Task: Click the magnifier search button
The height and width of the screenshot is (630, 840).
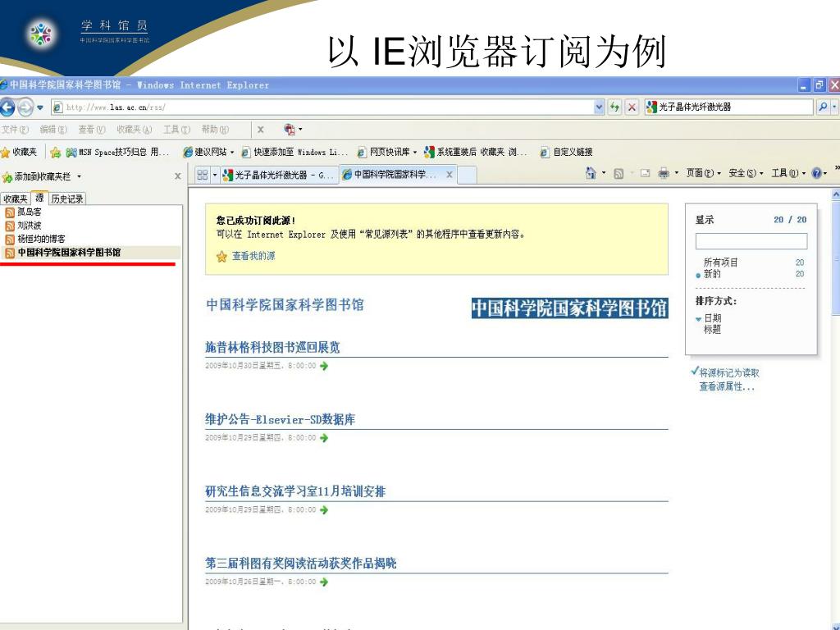Action: tap(823, 107)
